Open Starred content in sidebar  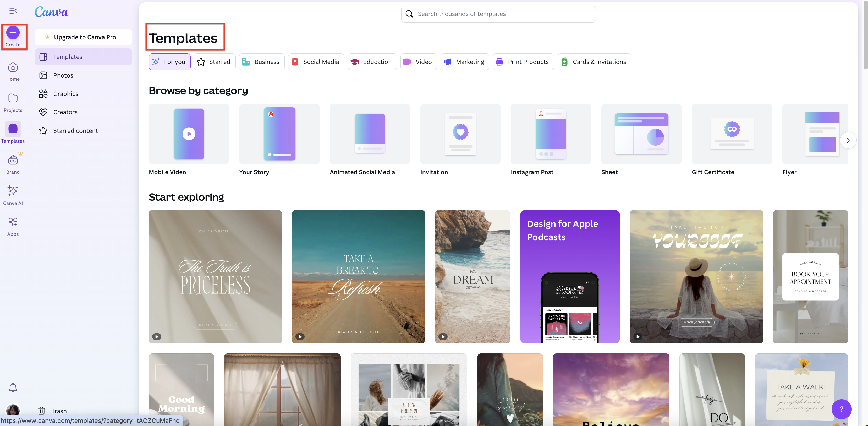tap(75, 131)
